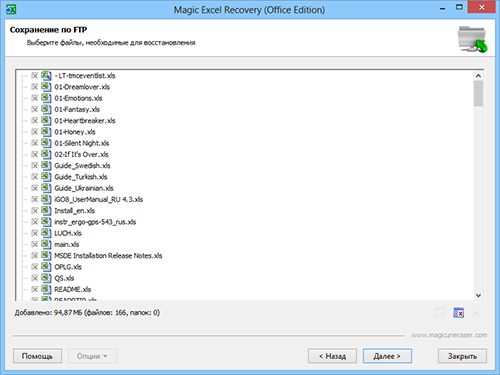This screenshot has width=500, height=375.
Task: Click the file icon beside main.xls
Action: point(46,244)
